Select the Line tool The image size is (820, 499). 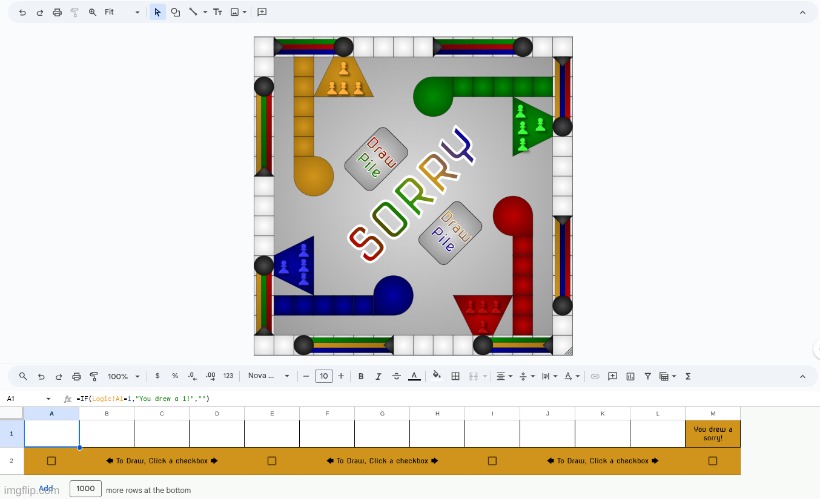pos(193,12)
